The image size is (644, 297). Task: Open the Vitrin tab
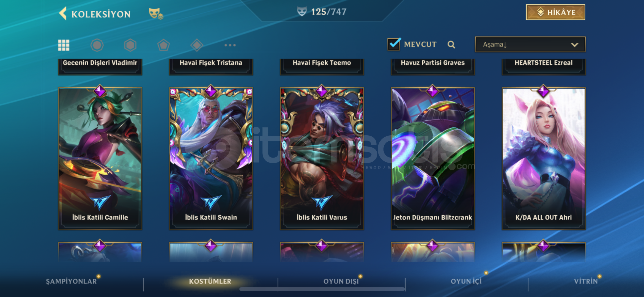pos(586,281)
